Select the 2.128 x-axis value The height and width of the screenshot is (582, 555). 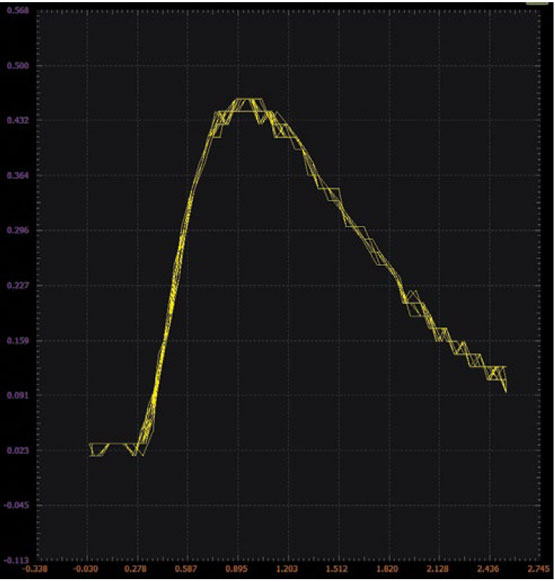tap(438, 569)
